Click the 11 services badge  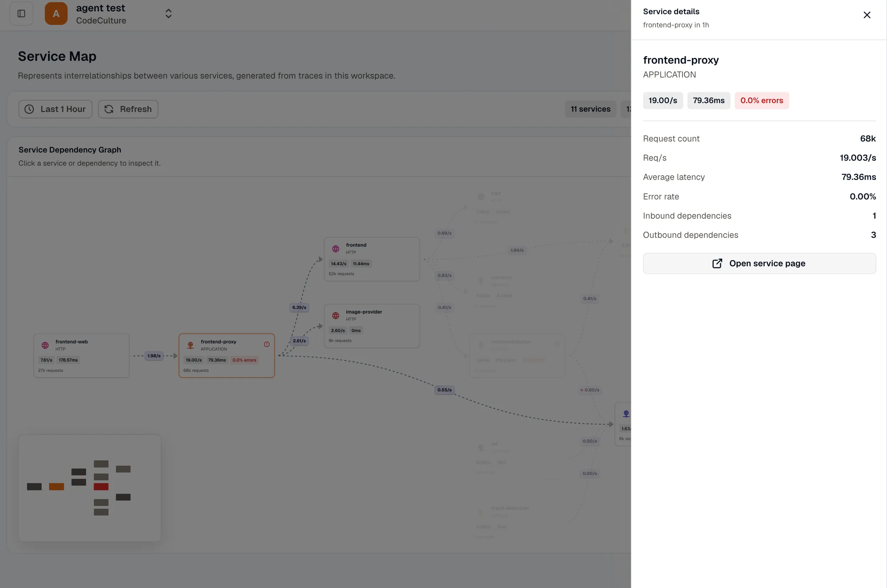click(590, 109)
